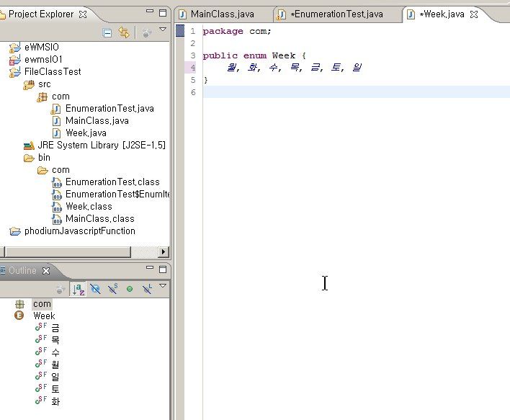Viewport: 510px width, 420px height.
Task: Click the com package icon under src
Action: coord(42,97)
